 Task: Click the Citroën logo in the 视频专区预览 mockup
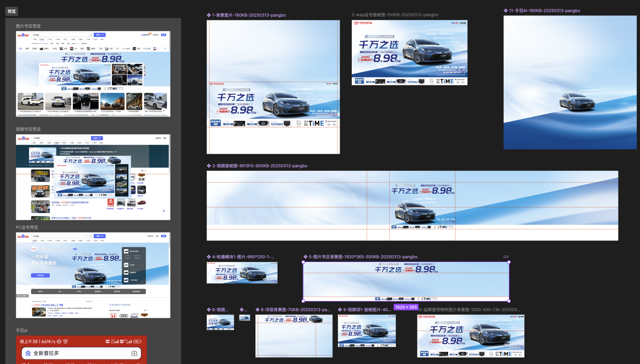coord(111,203)
